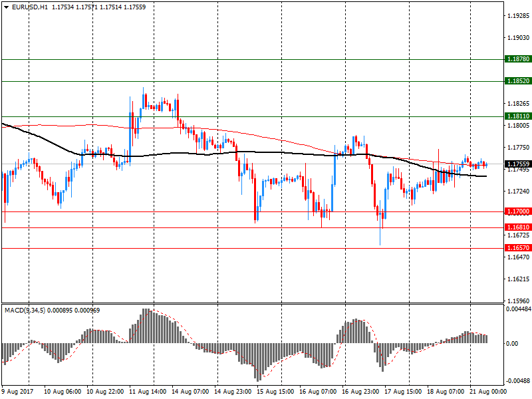Click the 1.15960 price scale value
Screen dimensions: 532x399
click(x=519, y=301)
